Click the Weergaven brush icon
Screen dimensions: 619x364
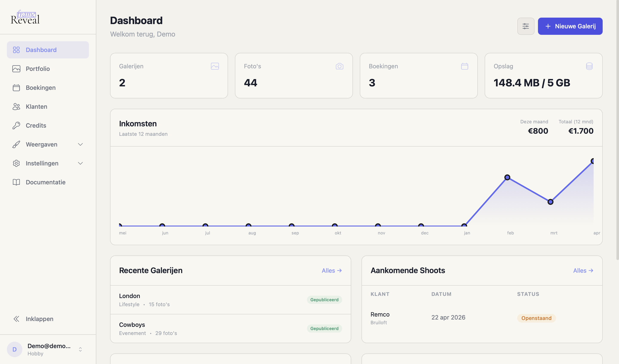pos(16,144)
